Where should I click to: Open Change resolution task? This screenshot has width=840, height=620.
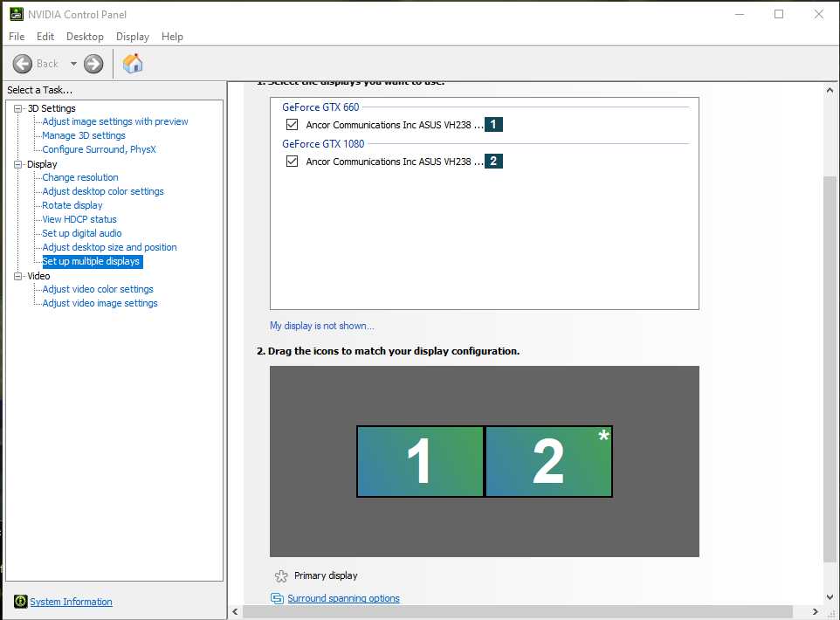coord(80,177)
